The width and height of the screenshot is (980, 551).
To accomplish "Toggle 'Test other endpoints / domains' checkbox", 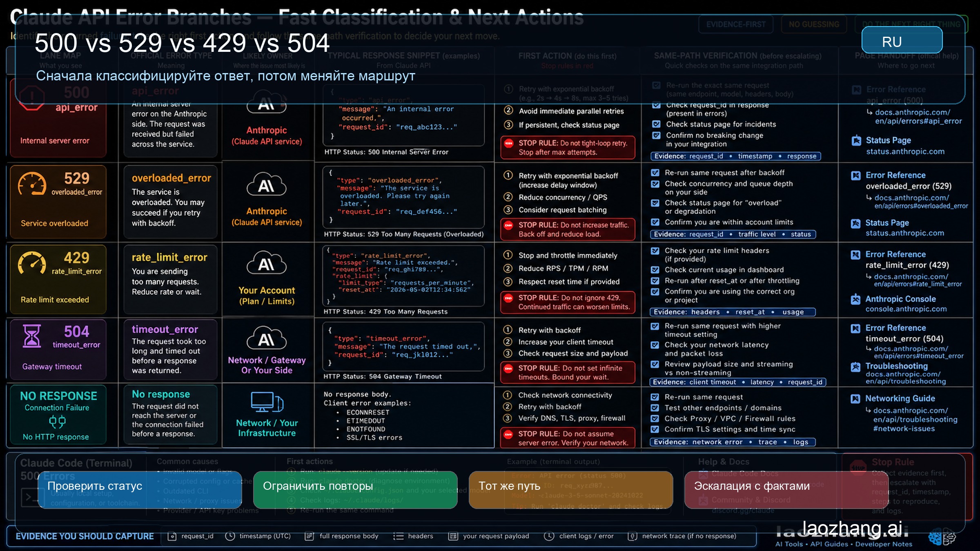I will [x=655, y=408].
